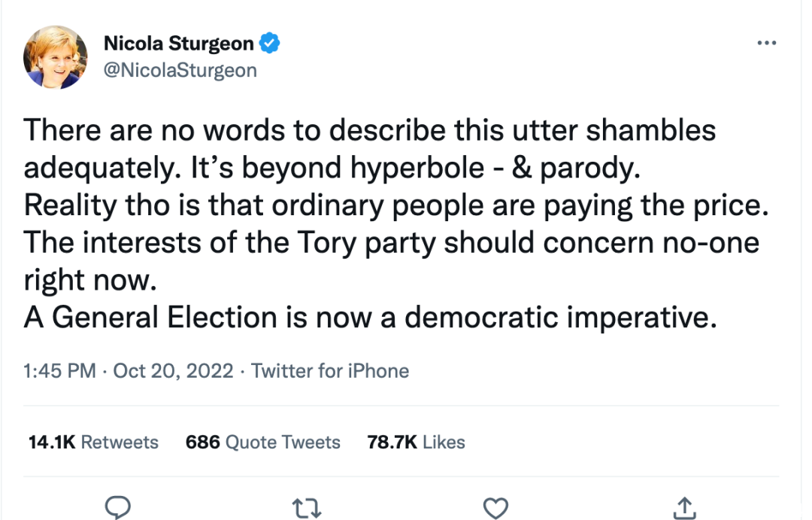View the 686 Quote Tweets list
The image size is (812, 520).
(x=262, y=442)
